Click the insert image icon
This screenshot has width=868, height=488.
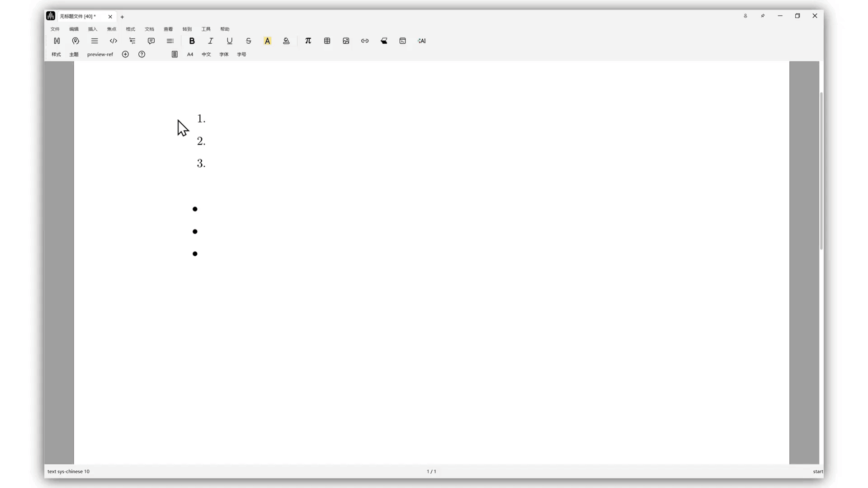tap(346, 41)
